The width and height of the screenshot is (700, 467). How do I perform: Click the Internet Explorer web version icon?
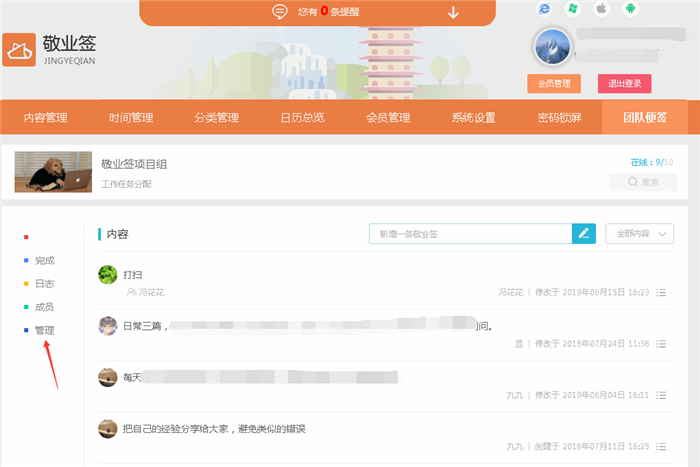tap(545, 8)
